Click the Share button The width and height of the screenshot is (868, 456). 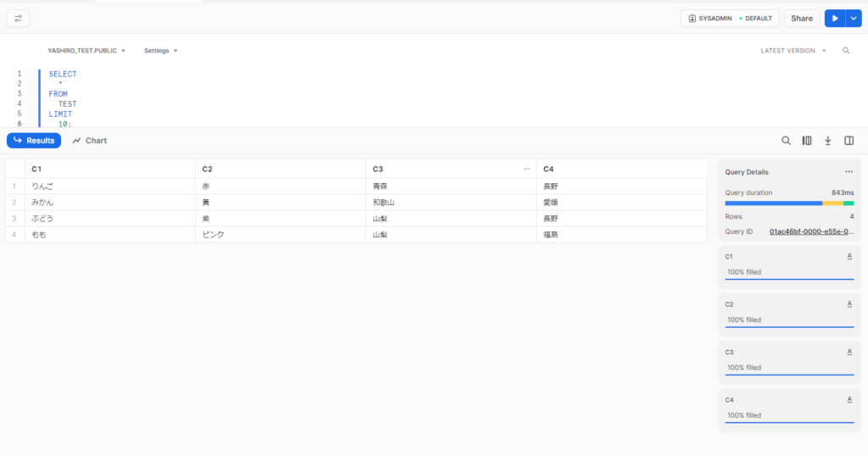point(801,18)
